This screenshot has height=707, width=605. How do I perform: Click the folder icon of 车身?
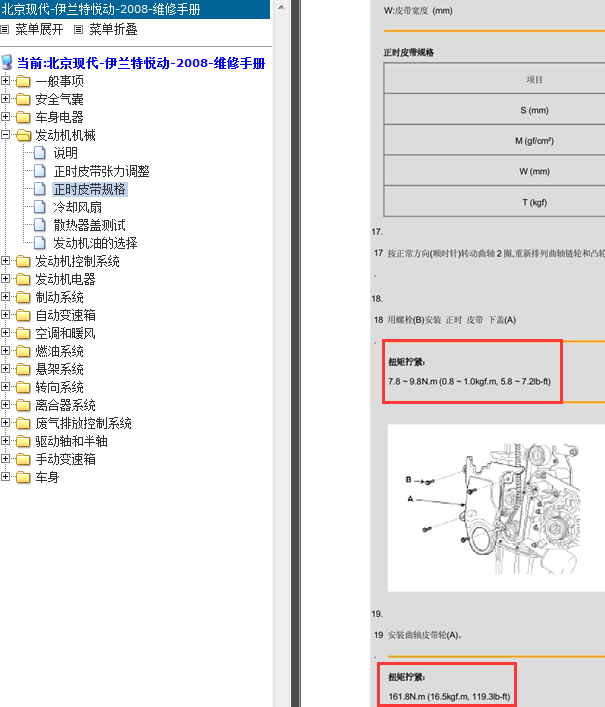coord(23,477)
